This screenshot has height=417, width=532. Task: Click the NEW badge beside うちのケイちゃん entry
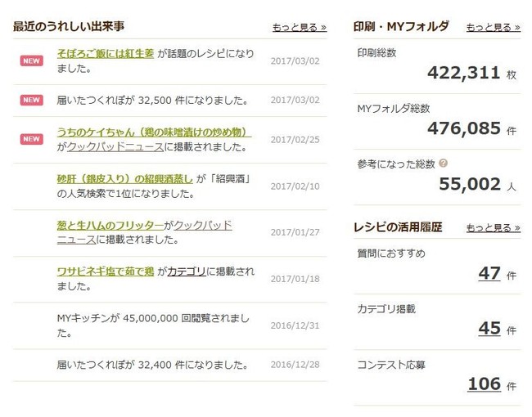click(x=32, y=139)
